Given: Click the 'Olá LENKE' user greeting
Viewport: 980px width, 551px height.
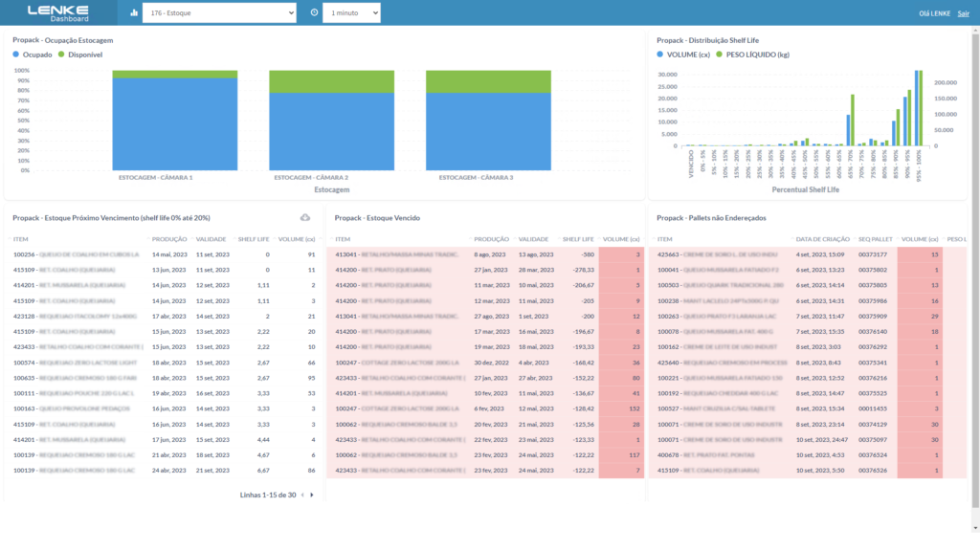Looking at the screenshot, I should 934,13.
